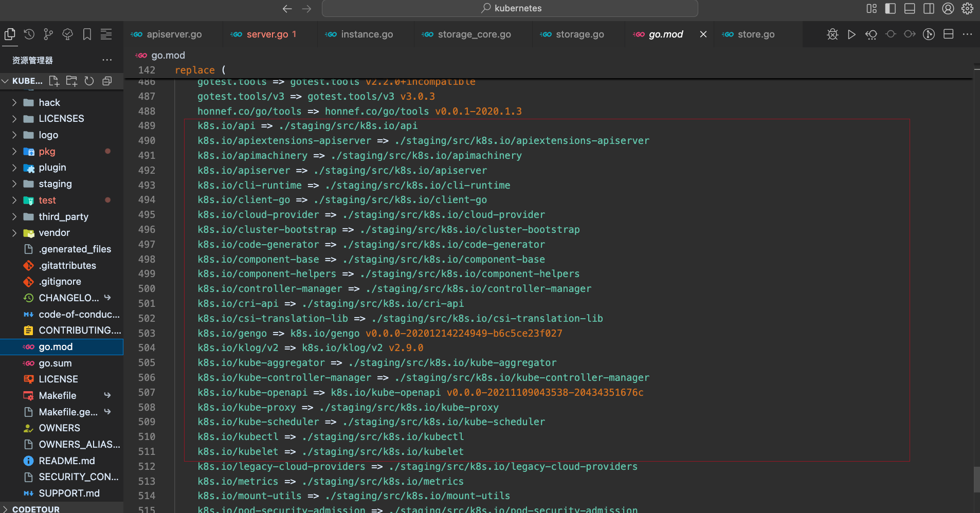This screenshot has width=980, height=513.
Task: Go back with the left arrow
Action: pyautogui.click(x=287, y=8)
